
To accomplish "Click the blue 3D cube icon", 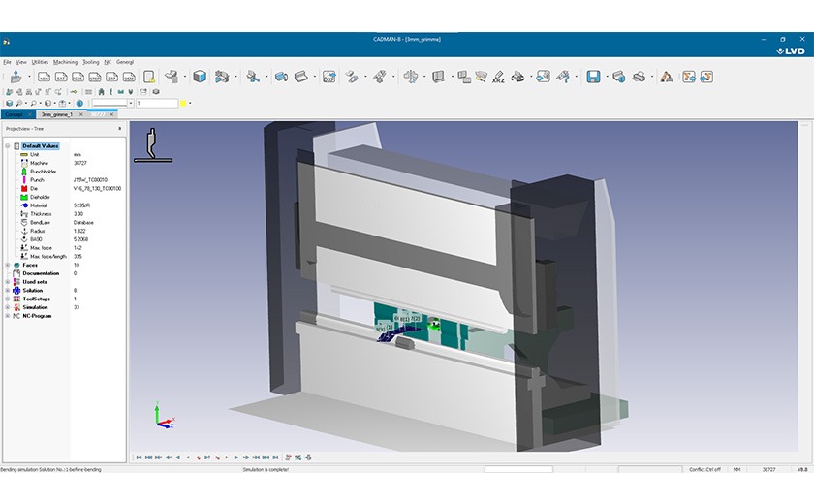I will click(200, 77).
